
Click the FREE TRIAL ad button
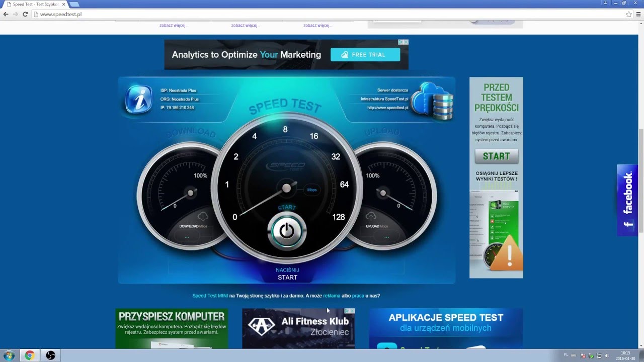[x=365, y=55]
